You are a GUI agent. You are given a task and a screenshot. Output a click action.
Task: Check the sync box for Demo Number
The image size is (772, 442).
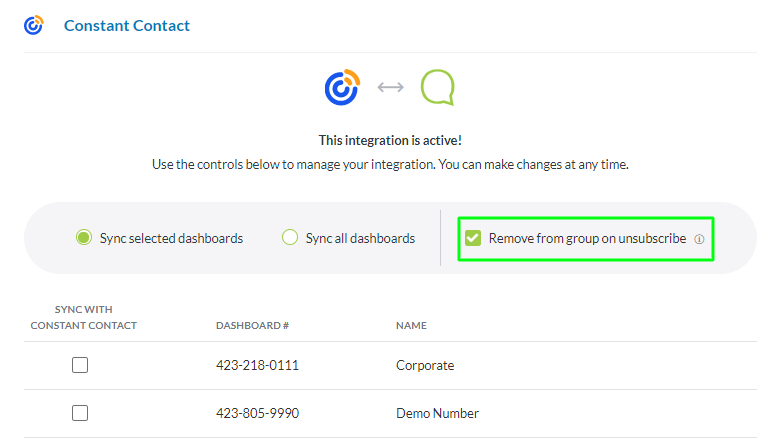coord(80,413)
